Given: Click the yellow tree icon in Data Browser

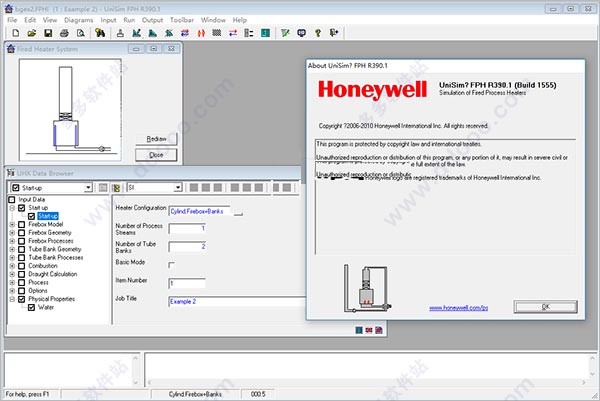Looking at the screenshot, I should 116,187.
